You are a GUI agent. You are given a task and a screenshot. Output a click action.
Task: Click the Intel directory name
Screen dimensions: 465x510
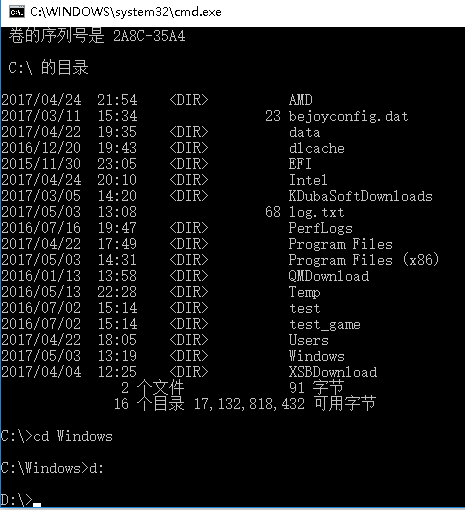pyautogui.click(x=308, y=180)
